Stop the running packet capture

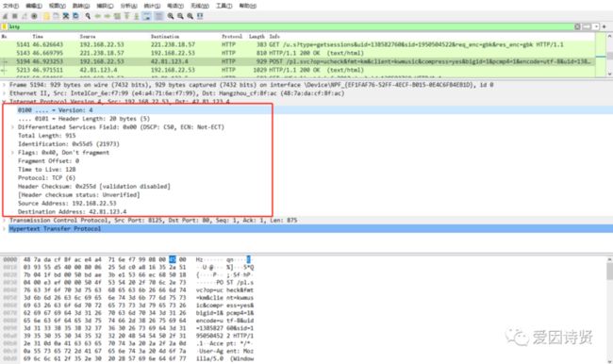(x=14, y=16)
